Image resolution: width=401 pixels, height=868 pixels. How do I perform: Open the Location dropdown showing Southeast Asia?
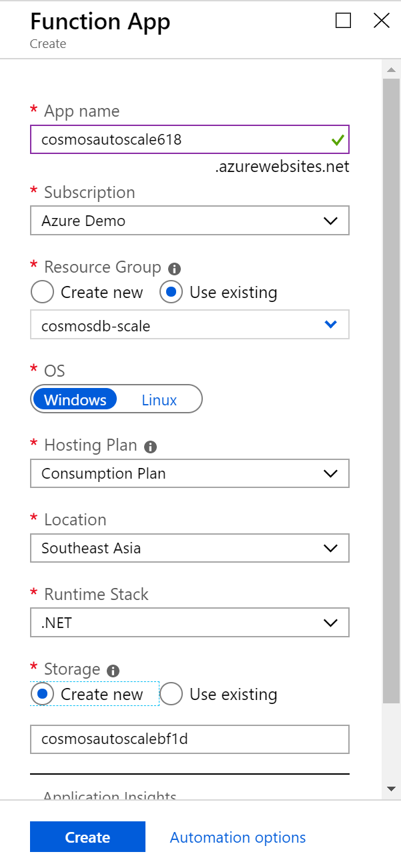pos(189,548)
